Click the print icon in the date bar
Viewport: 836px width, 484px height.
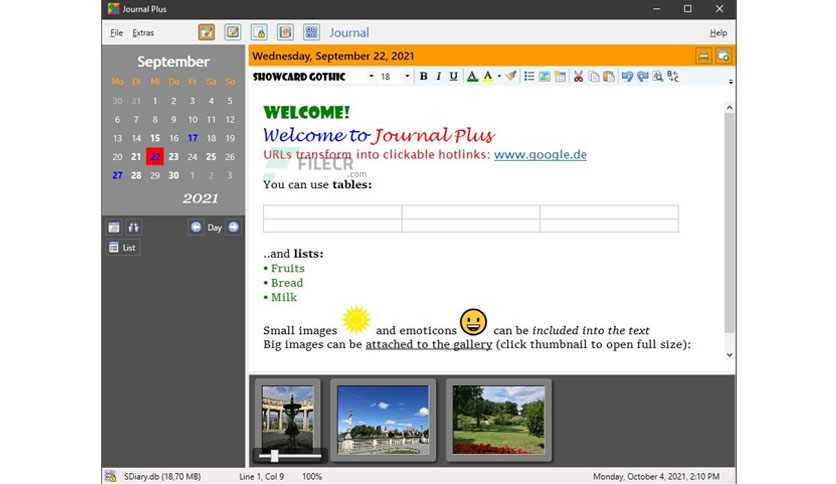click(x=703, y=55)
